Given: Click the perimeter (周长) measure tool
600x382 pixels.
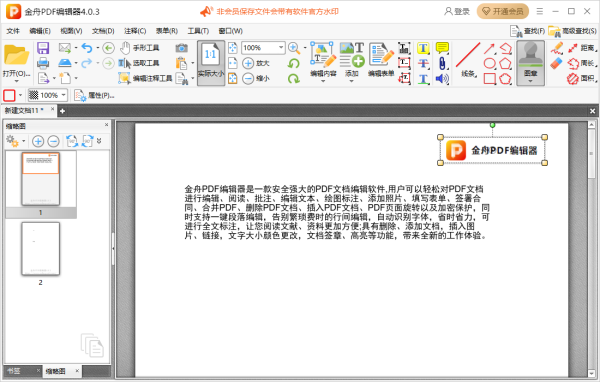Looking at the screenshot, I should [582, 63].
